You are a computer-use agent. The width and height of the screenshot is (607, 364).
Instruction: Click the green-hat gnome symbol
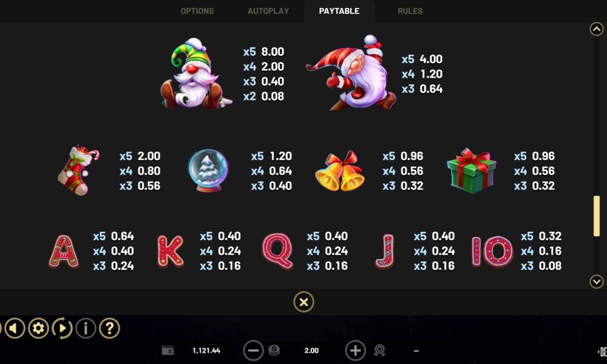196,73
